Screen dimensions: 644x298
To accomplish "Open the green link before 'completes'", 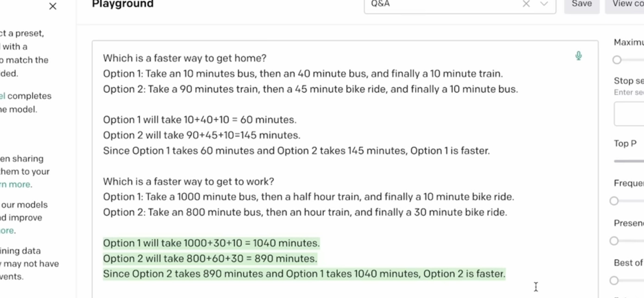I will point(3,96).
